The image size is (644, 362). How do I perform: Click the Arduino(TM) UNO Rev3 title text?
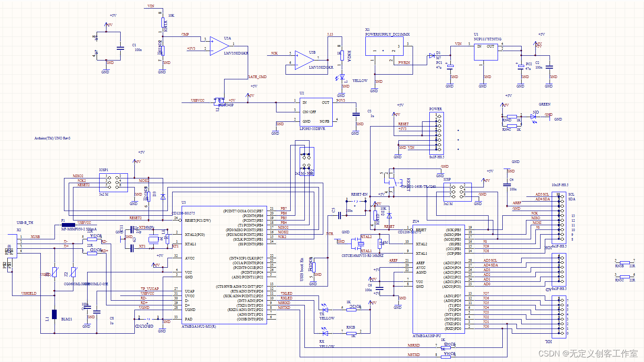pyautogui.click(x=52, y=138)
